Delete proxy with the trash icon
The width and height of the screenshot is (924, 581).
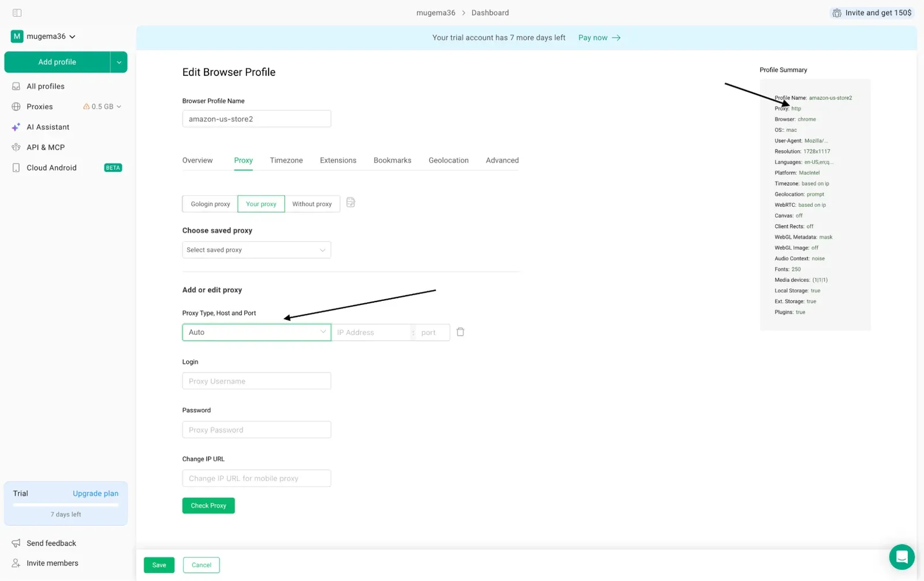tap(460, 332)
